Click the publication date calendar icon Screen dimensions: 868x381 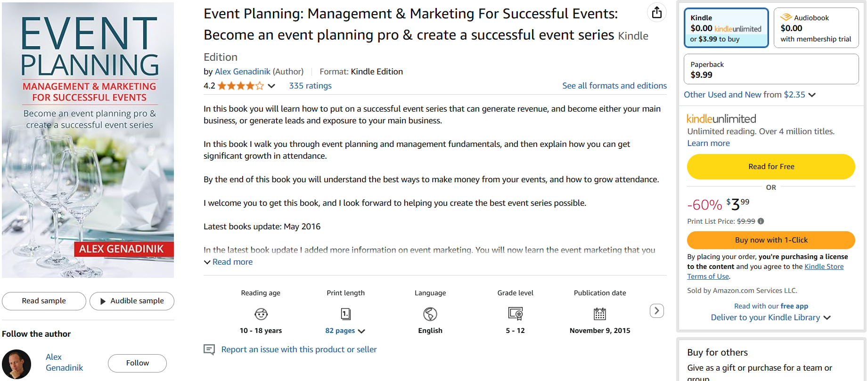[x=600, y=314]
